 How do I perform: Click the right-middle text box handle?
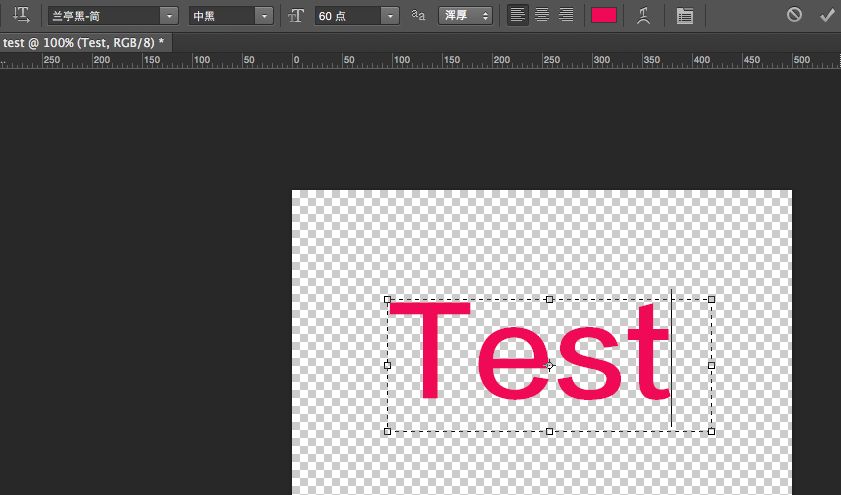[x=711, y=365]
